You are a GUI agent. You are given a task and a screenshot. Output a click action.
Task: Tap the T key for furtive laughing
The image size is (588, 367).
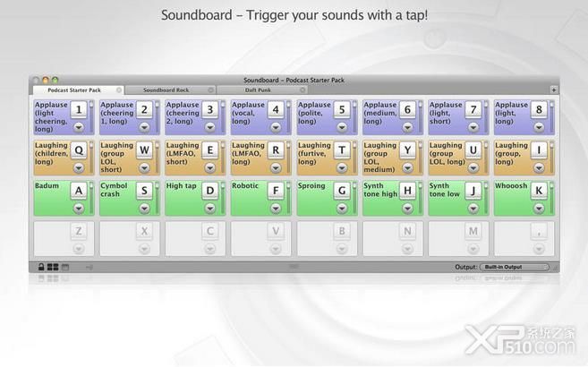342,150
